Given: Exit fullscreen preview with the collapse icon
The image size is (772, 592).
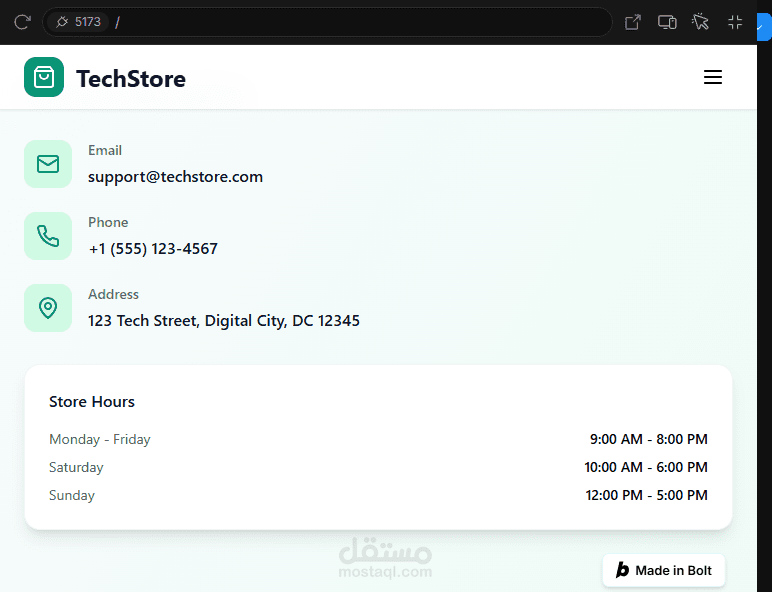Looking at the screenshot, I should (x=735, y=22).
